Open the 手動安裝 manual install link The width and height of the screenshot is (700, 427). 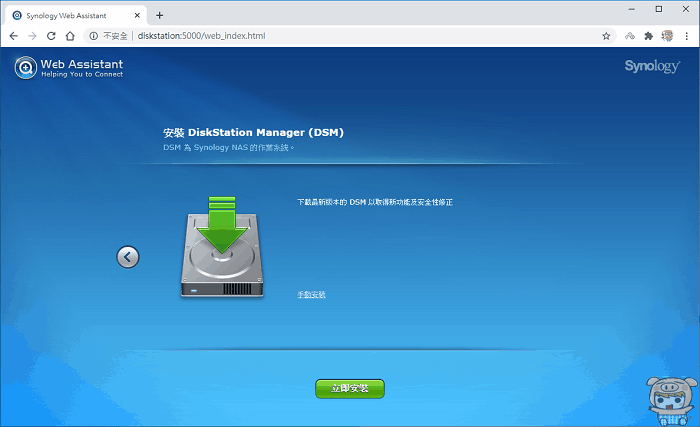(x=311, y=295)
